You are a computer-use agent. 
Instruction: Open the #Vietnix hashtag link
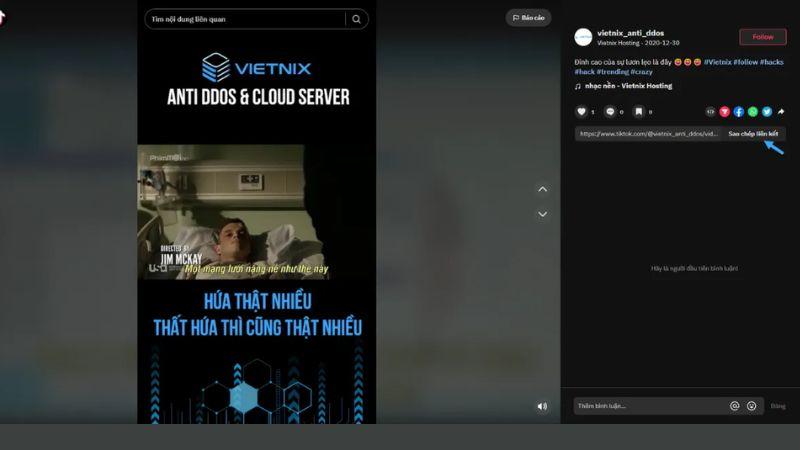click(x=717, y=62)
